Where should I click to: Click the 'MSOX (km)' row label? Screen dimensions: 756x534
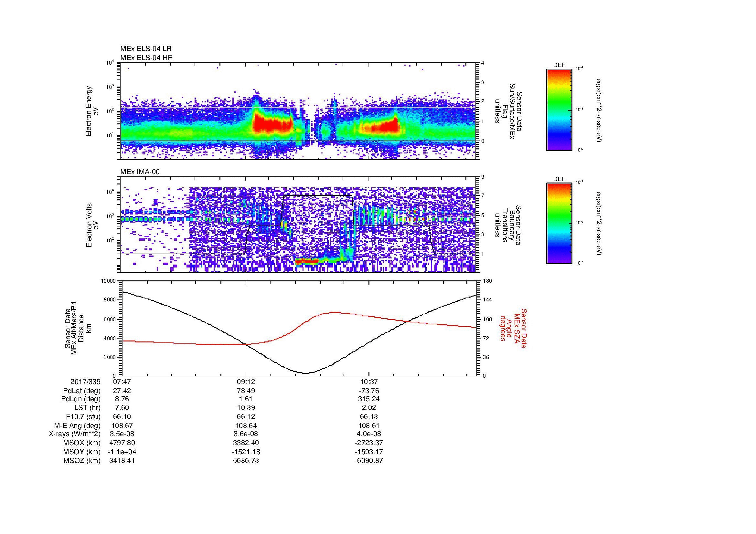[82, 443]
